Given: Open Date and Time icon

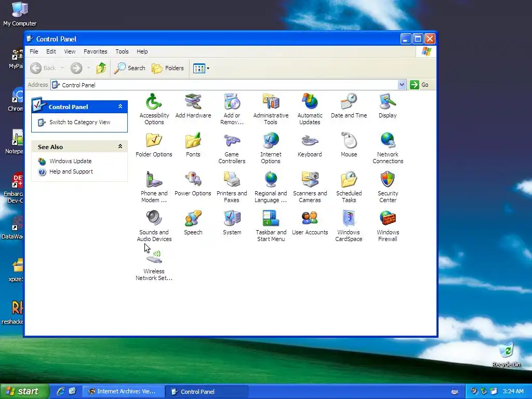Looking at the screenshot, I should click(x=349, y=102).
